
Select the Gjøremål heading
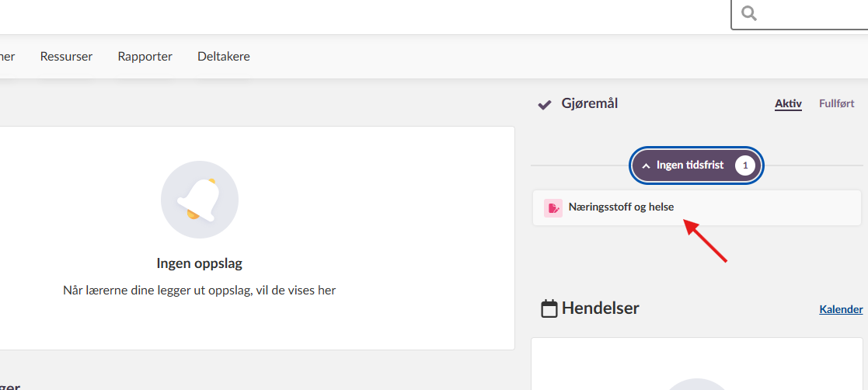click(590, 103)
